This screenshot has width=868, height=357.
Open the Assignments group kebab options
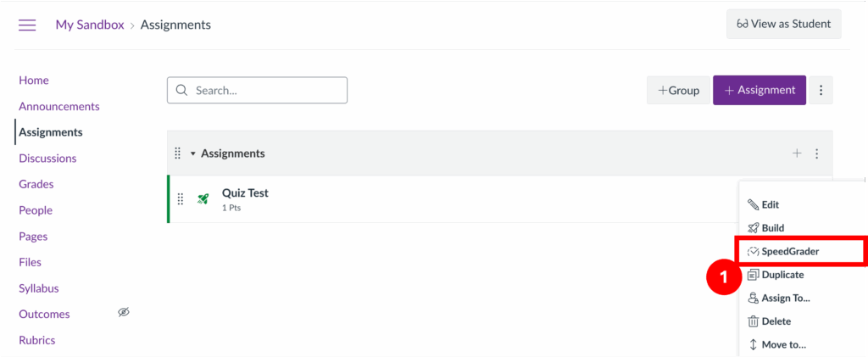(x=817, y=153)
